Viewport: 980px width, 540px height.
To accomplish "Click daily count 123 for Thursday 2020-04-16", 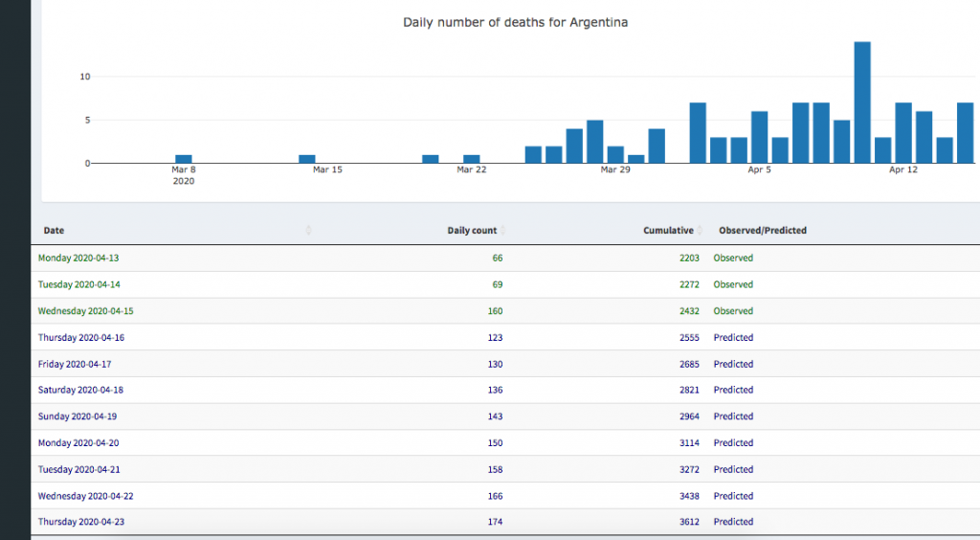I will [x=494, y=338].
